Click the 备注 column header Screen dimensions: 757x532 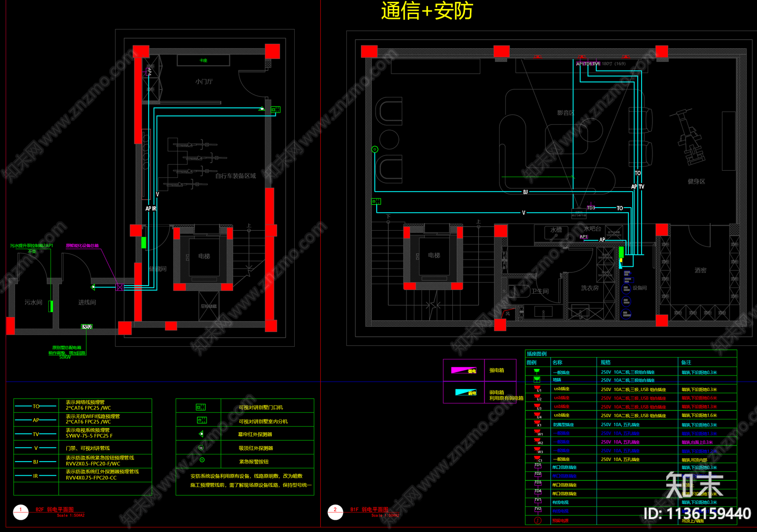click(686, 362)
